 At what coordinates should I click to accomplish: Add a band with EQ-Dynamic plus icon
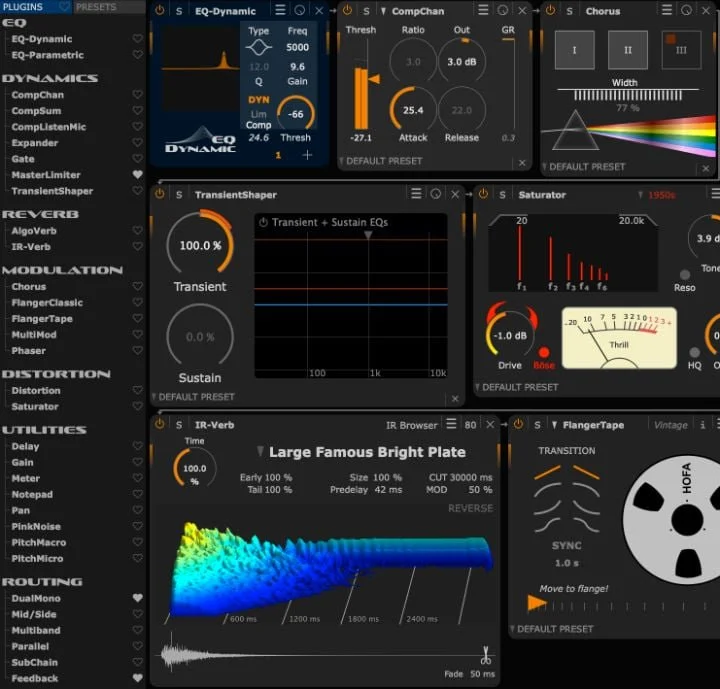pyautogui.click(x=307, y=155)
